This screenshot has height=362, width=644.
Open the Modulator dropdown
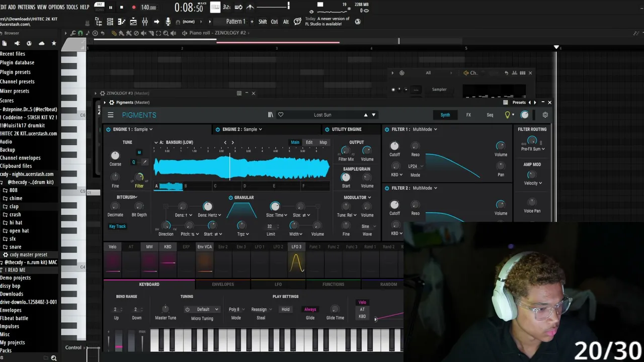coord(357,198)
